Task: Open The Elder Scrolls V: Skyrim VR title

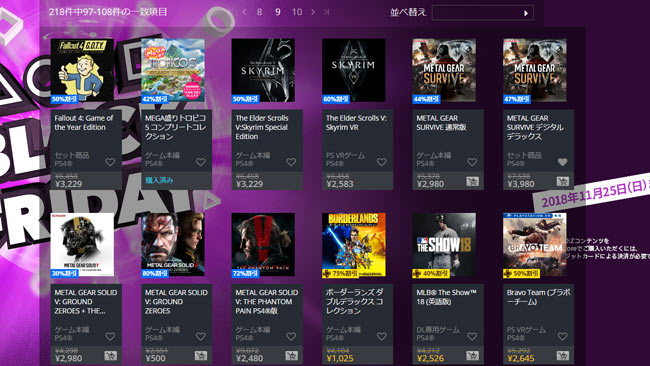Action: click(356, 123)
